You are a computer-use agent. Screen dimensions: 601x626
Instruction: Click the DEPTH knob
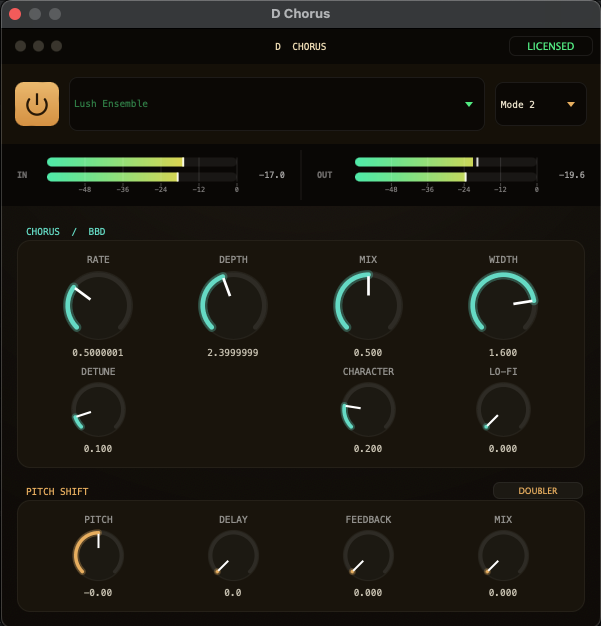233,305
